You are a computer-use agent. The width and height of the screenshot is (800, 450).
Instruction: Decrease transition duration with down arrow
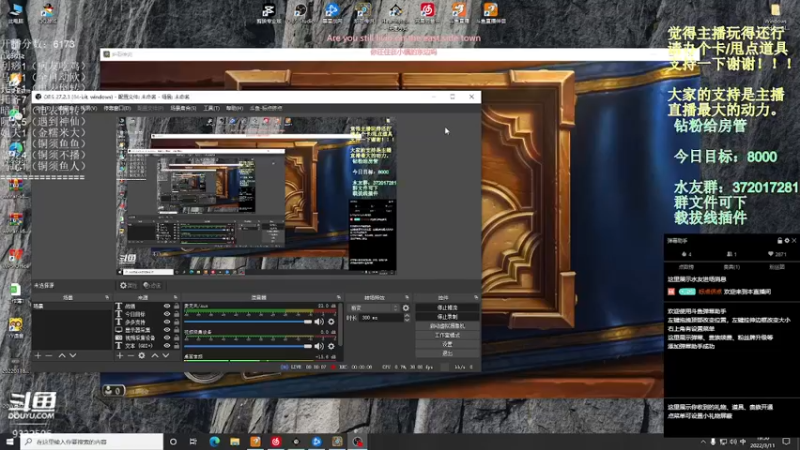407,320
